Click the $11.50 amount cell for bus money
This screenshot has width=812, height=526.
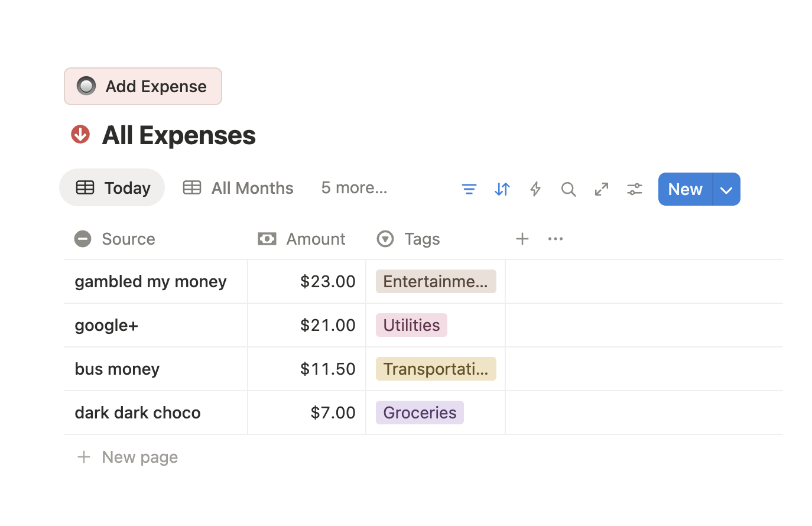tap(327, 368)
